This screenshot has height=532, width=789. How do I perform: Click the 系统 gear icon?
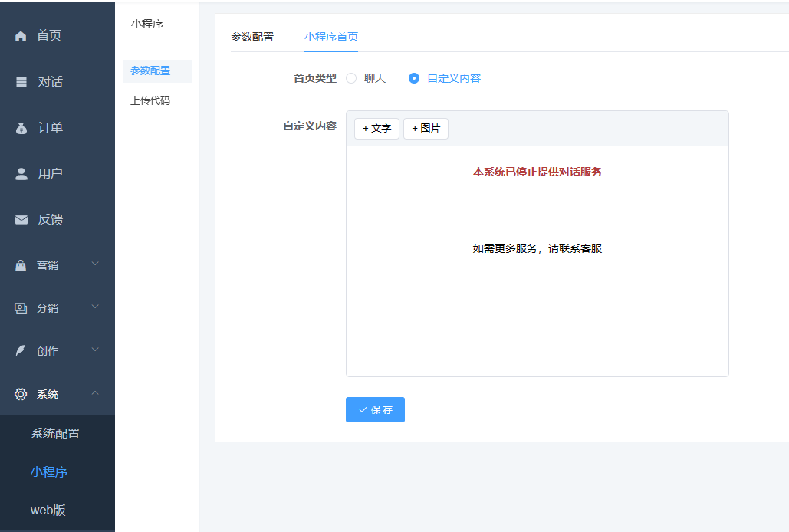point(20,393)
